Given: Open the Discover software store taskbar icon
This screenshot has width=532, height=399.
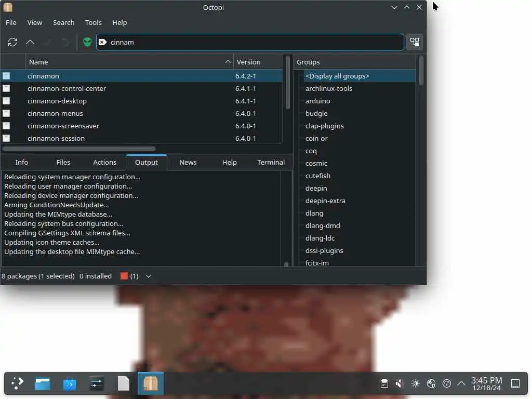Looking at the screenshot, I should pyautogui.click(x=70, y=384).
